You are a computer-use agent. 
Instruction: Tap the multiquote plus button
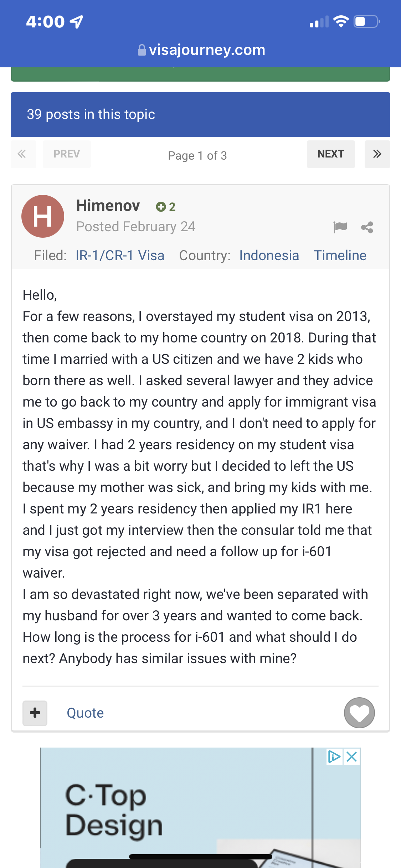pos(35,713)
